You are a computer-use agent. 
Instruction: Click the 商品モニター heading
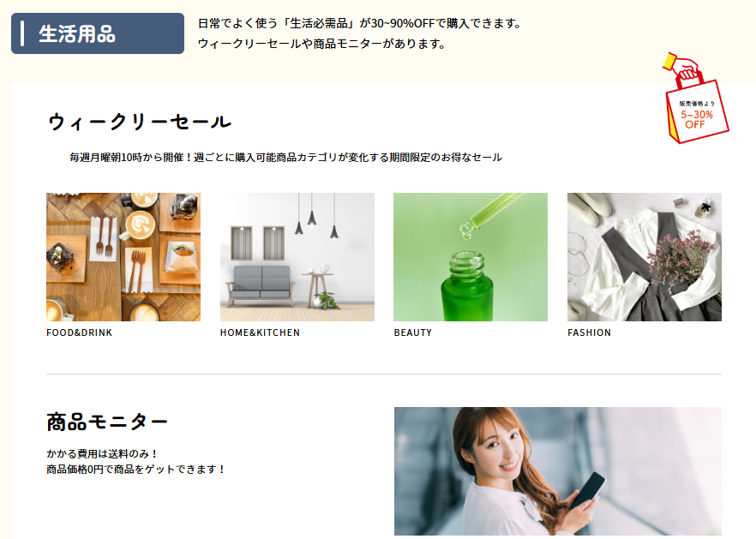[107, 422]
